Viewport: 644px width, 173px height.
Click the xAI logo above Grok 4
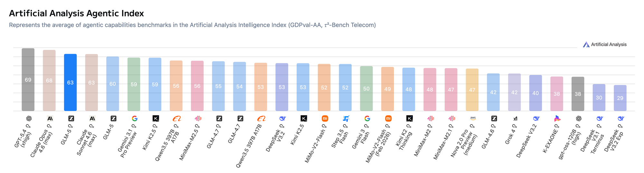click(515, 119)
